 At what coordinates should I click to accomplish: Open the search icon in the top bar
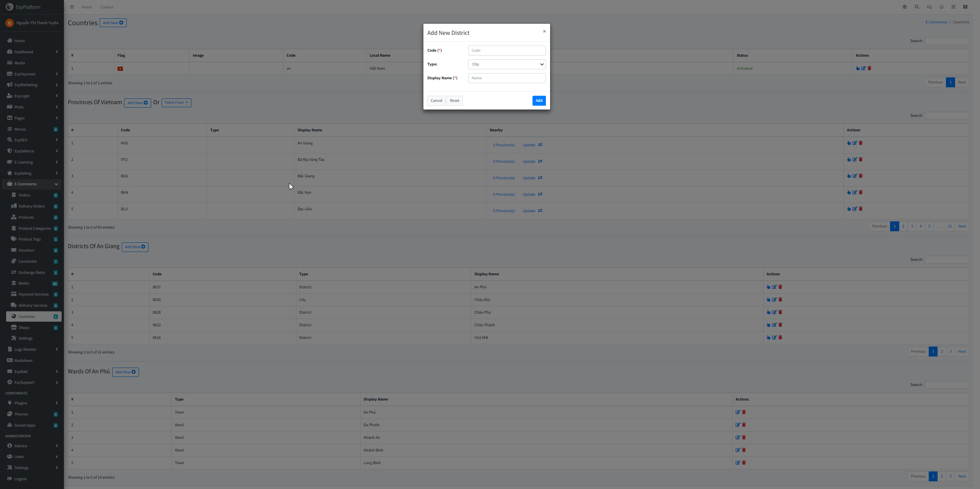[x=917, y=7]
